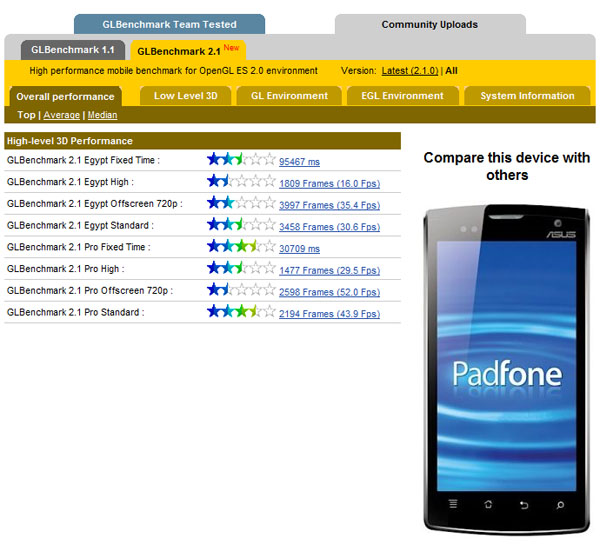600x545 pixels.
Task: Open Egypt Standard result 3458 Frames
Action: 329,227
